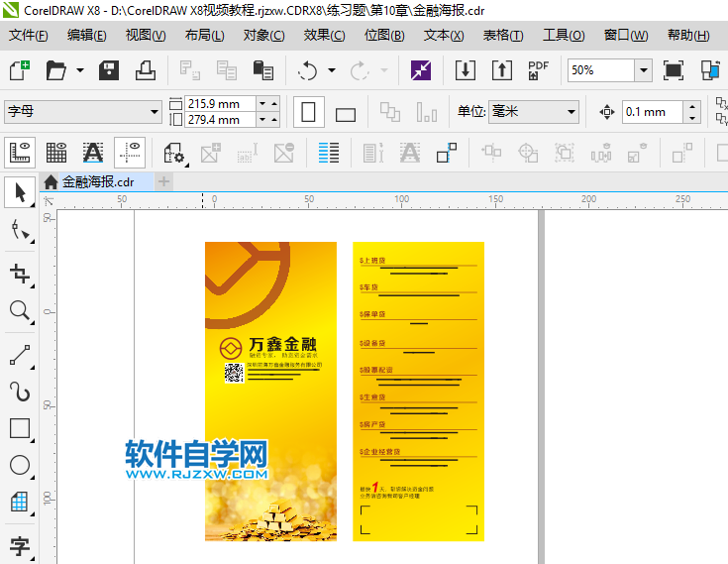The width and height of the screenshot is (728, 564).
Task: Open the 文件(F) menu
Action: pyautogui.click(x=29, y=36)
